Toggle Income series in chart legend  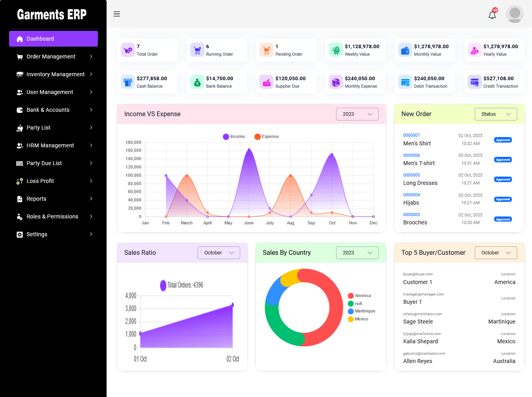click(x=234, y=137)
